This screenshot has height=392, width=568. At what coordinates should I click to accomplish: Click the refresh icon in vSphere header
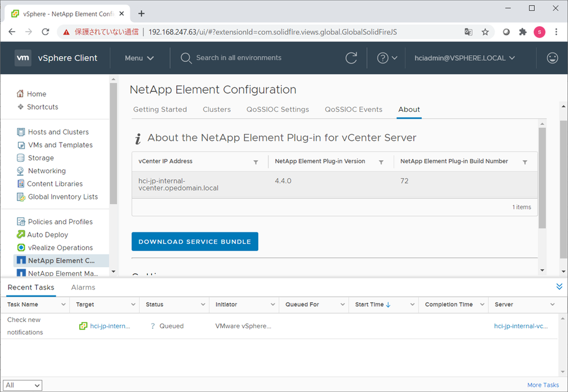[351, 58]
